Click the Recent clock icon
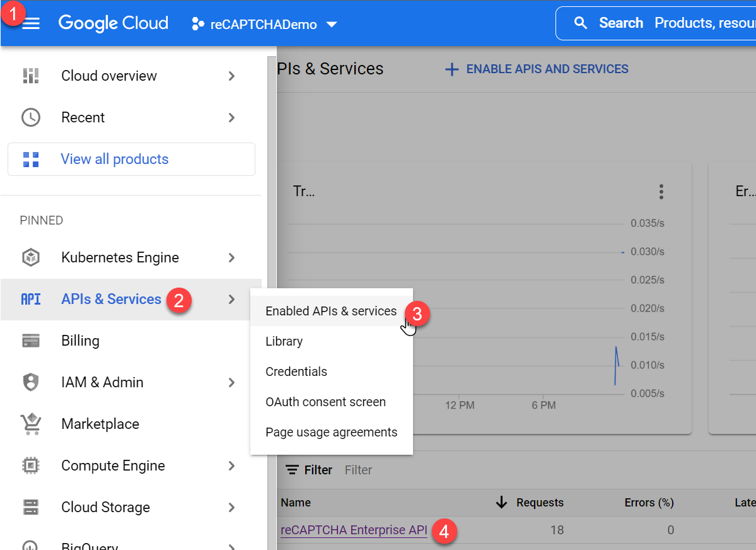The width and height of the screenshot is (756, 550). coord(31,117)
